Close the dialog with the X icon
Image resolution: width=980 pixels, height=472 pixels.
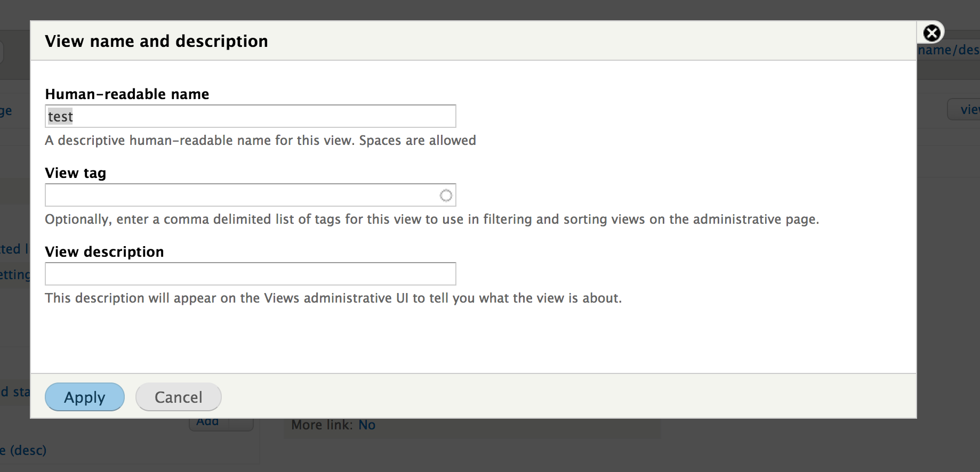tap(931, 33)
